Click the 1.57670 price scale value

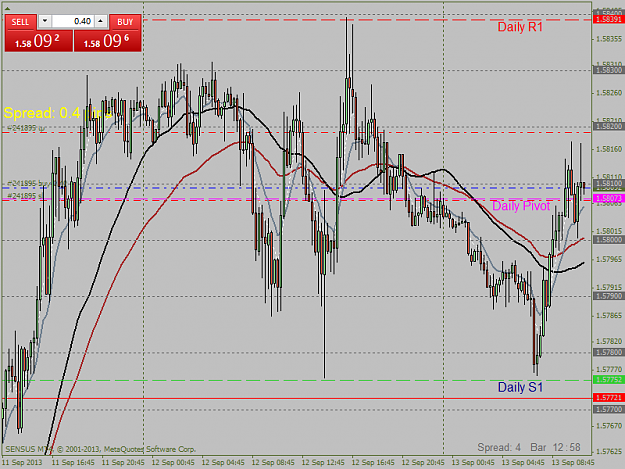[x=609, y=426]
